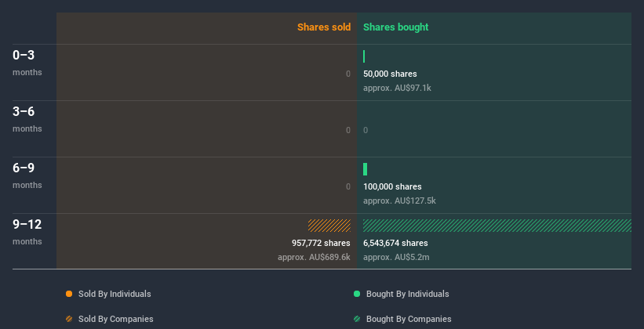The height and width of the screenshot is (329, 644).
Task: Click the orange hatched 9–12 months sold bar
Action: coord(329,226)
